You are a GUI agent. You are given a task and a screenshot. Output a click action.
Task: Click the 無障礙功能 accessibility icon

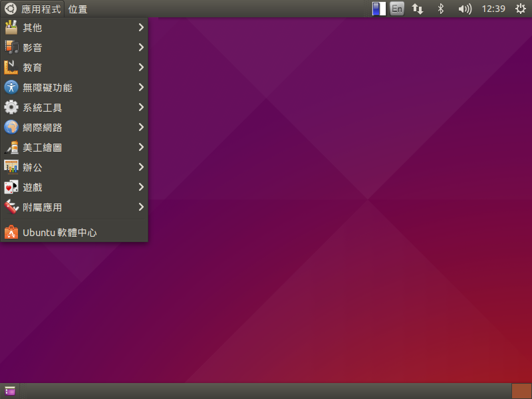click(11, 88)
